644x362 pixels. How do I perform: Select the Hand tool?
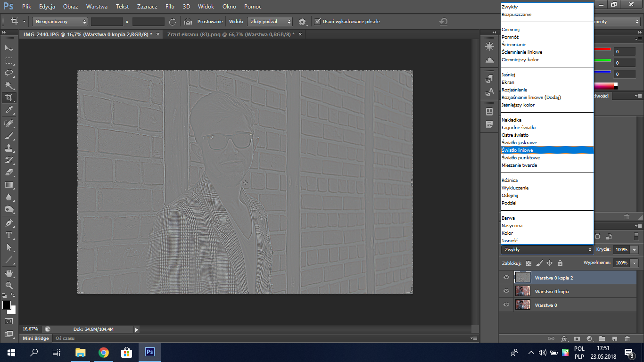9,273
